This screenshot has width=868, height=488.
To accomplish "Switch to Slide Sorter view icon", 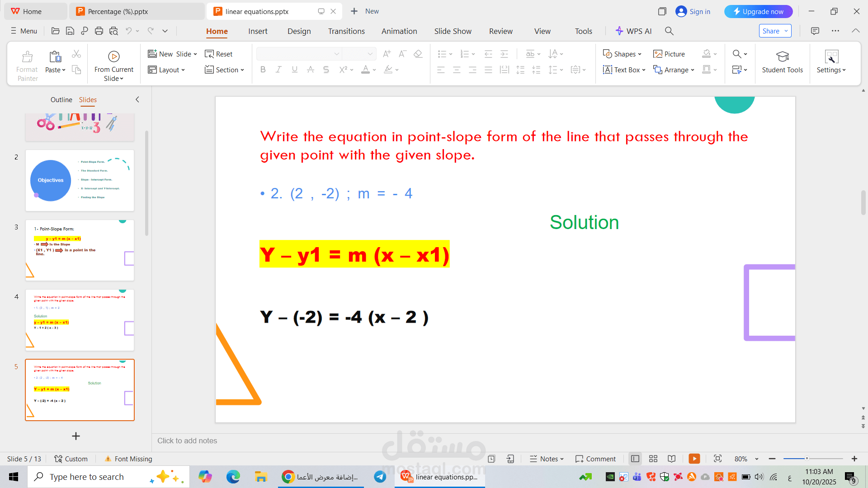I will point(653,459).
